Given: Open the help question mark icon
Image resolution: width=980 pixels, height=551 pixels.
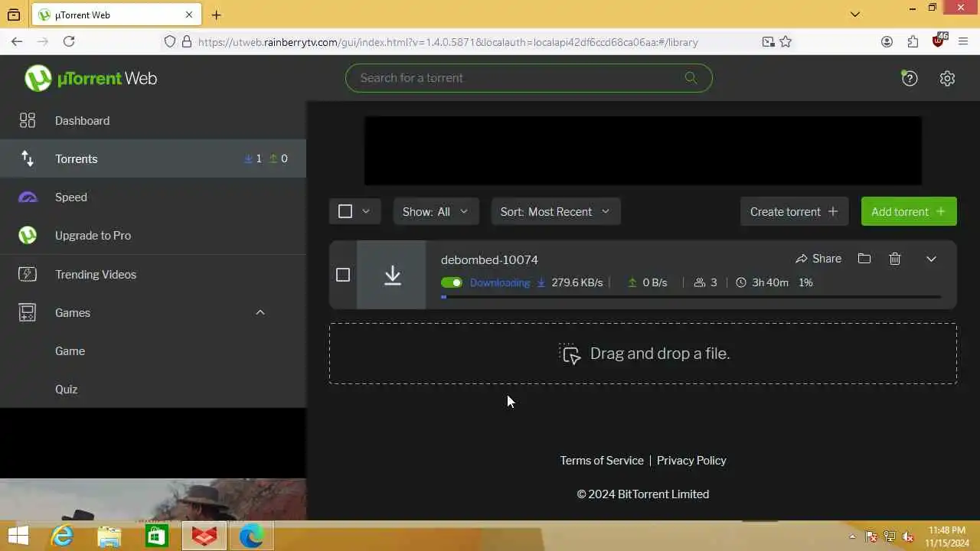Looking at the screenshot, I should (x=910, y=78).
